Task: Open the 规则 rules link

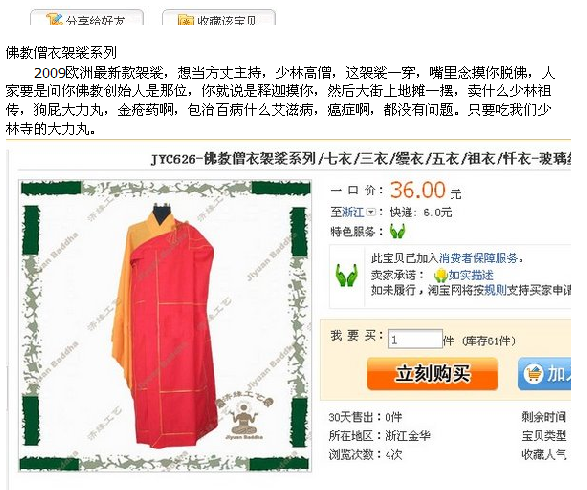Action: click(x=495, y=290)
